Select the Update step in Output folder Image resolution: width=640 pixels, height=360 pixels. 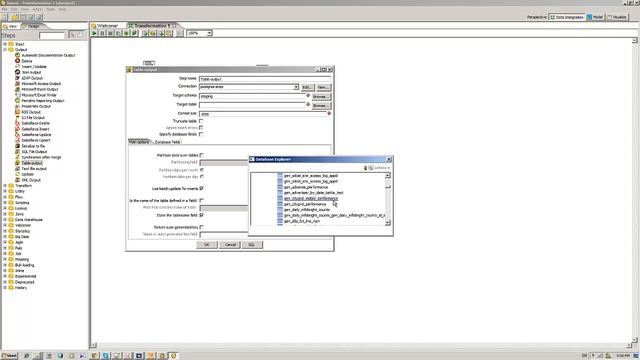click(x=27, y=174)
